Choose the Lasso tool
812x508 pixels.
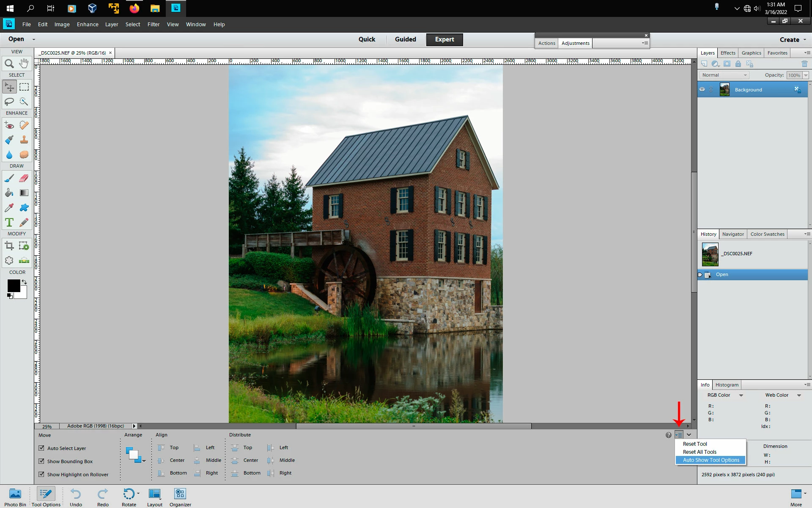(9, 102)
